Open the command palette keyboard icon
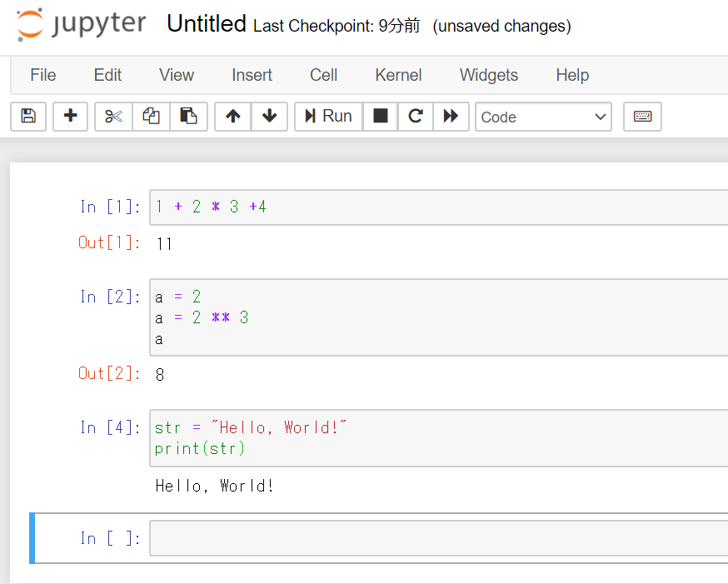The image size is (728, 584). click(642, 116)
